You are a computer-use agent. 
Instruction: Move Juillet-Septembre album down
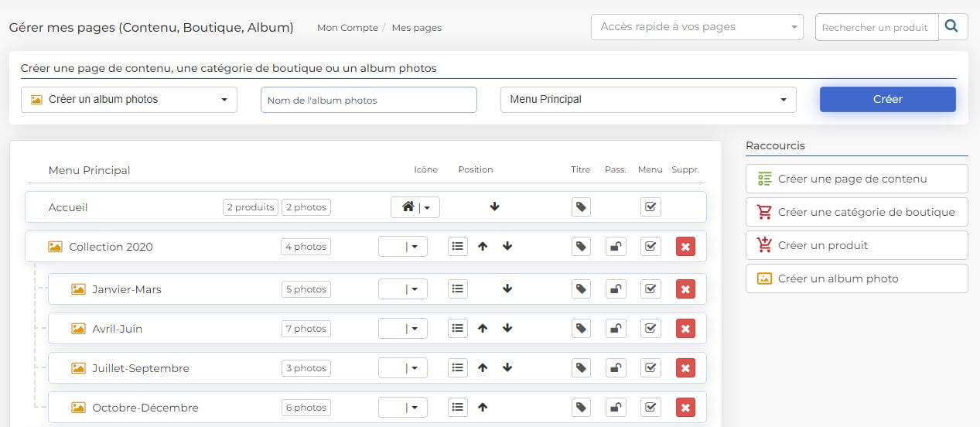click(x=507, y=368)
